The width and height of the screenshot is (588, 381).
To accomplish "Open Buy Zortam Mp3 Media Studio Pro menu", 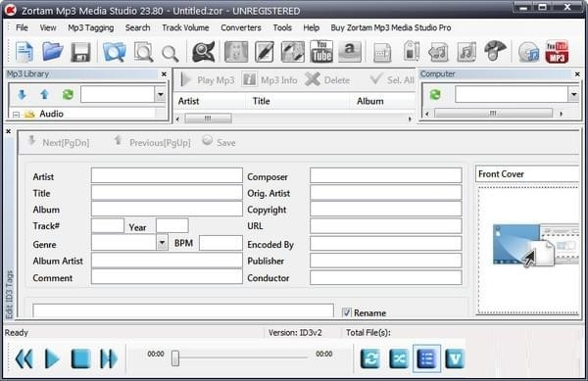I will (391, 27).
